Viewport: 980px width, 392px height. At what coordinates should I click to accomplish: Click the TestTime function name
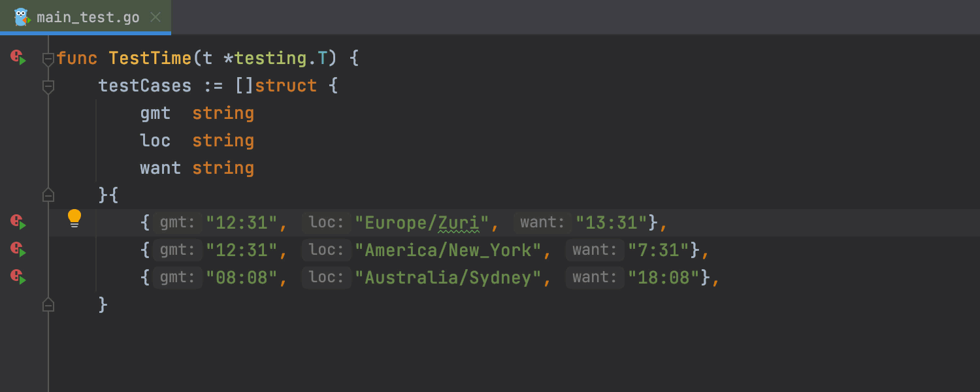(x=150, y=58)
